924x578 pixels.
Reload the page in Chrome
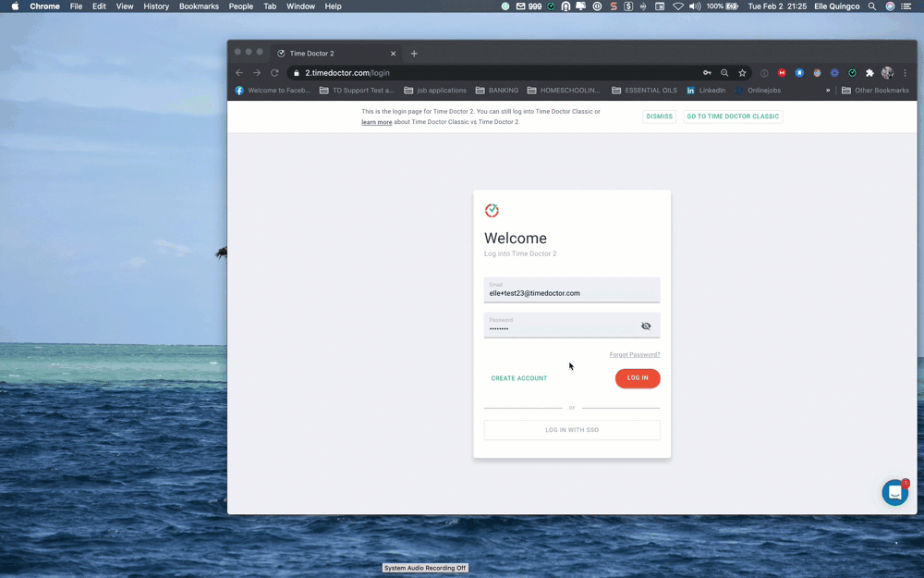pos(274,72)
